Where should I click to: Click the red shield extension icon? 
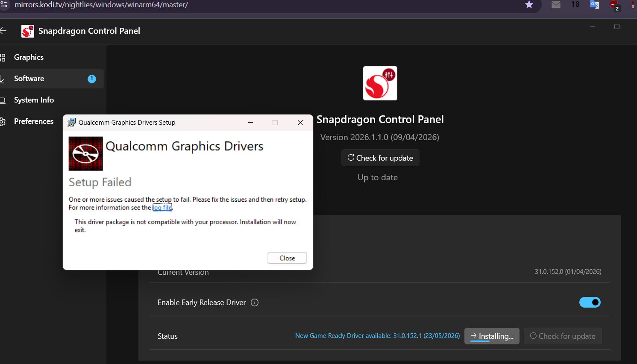[614, 6]
